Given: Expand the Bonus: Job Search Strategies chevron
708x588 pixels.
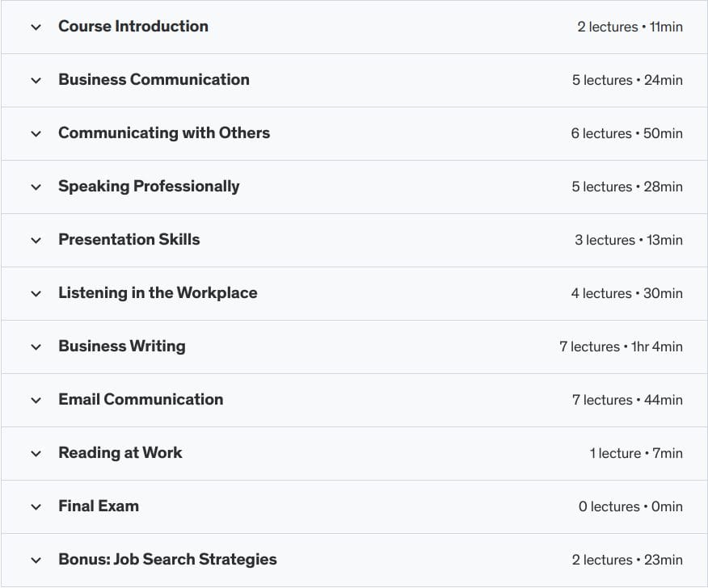Looking at the screenshot, I should click(x=36, y=560).
